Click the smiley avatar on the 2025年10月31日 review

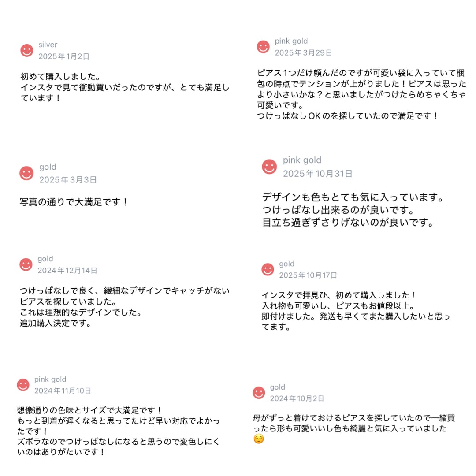tap(269, 167)
